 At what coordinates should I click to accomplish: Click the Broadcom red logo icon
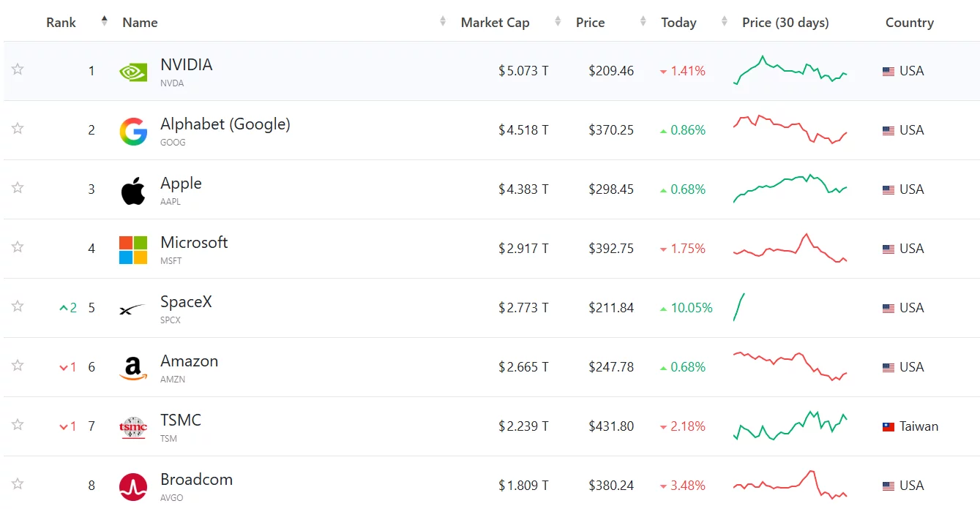[x=133, y=487]
